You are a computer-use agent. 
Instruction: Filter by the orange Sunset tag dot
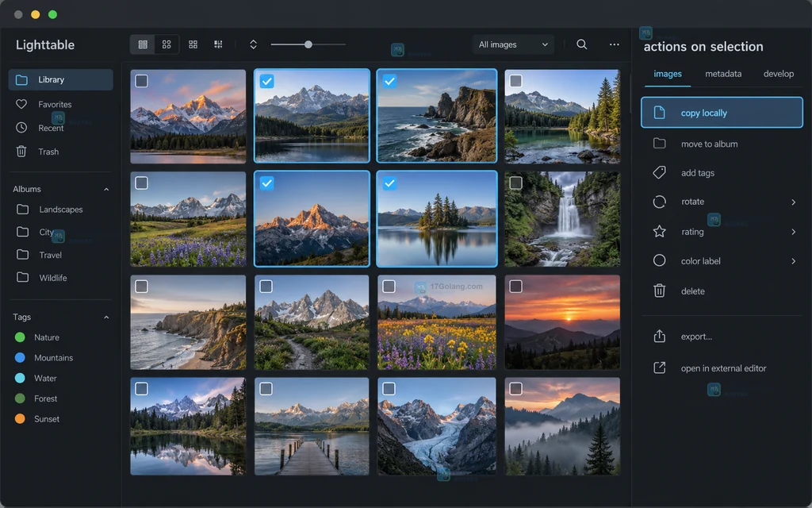(x=20, y=419)
